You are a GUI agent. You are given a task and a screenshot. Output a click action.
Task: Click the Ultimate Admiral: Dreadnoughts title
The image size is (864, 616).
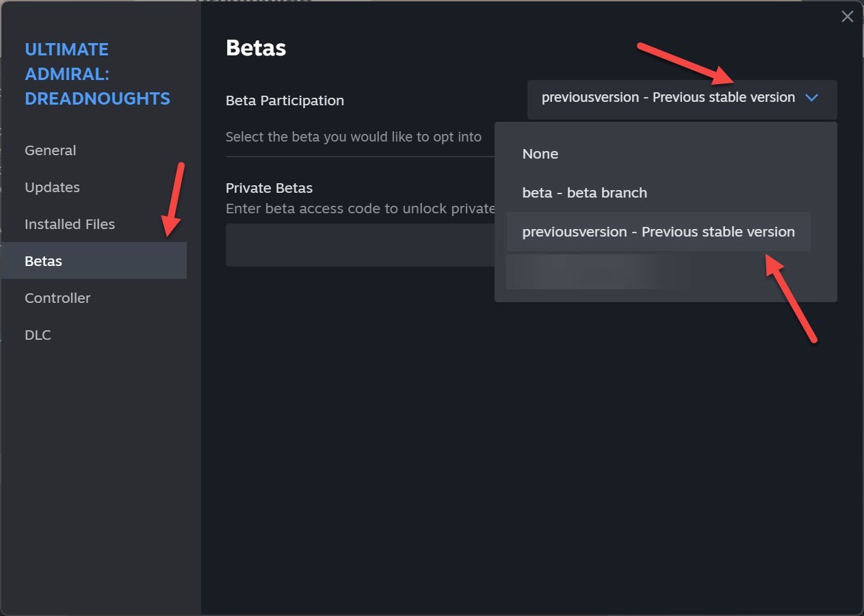[x=97, y=74]
